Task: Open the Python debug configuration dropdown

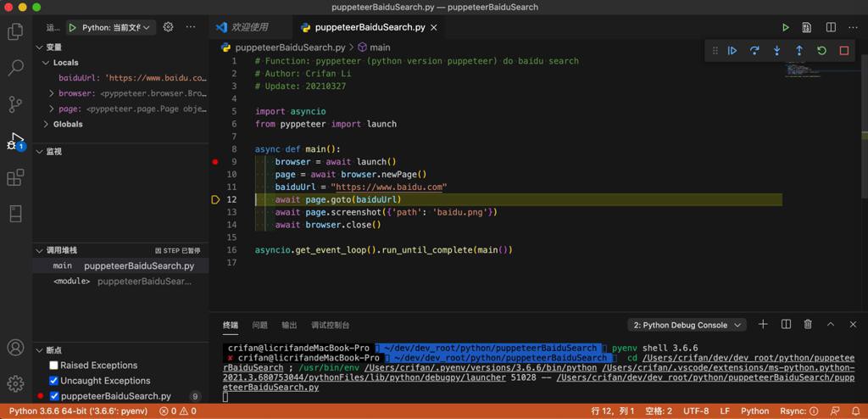Action: 115,27
